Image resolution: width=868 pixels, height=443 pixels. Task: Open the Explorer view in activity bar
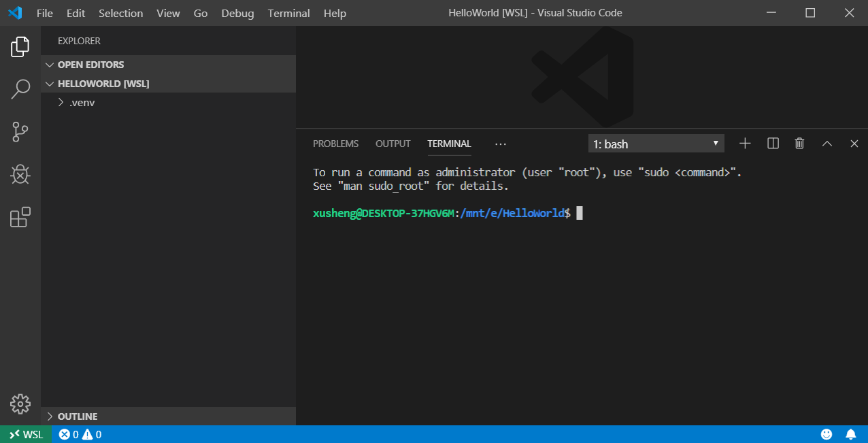coord(20,47)
